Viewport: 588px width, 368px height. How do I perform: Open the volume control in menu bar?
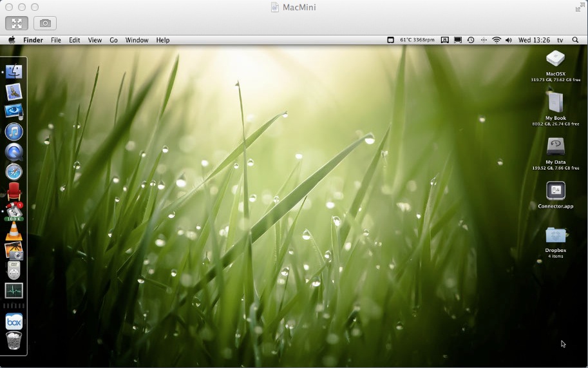[509, 40]
